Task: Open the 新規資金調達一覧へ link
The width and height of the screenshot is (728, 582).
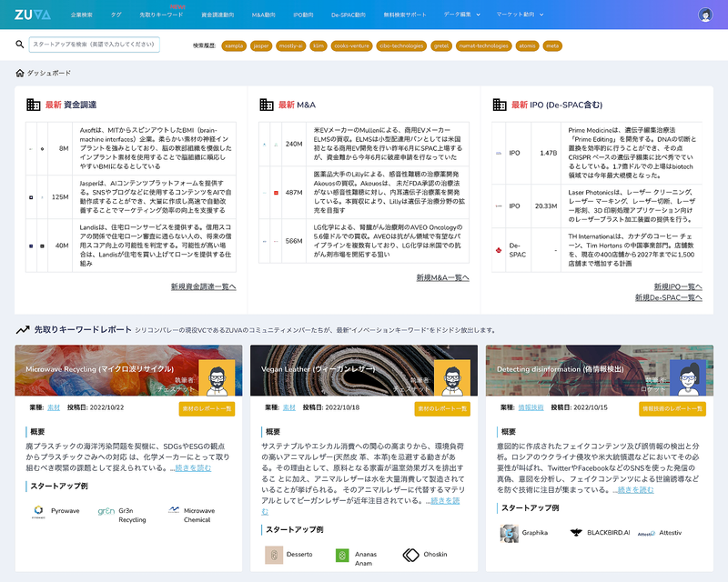Action: pos(203,286)
